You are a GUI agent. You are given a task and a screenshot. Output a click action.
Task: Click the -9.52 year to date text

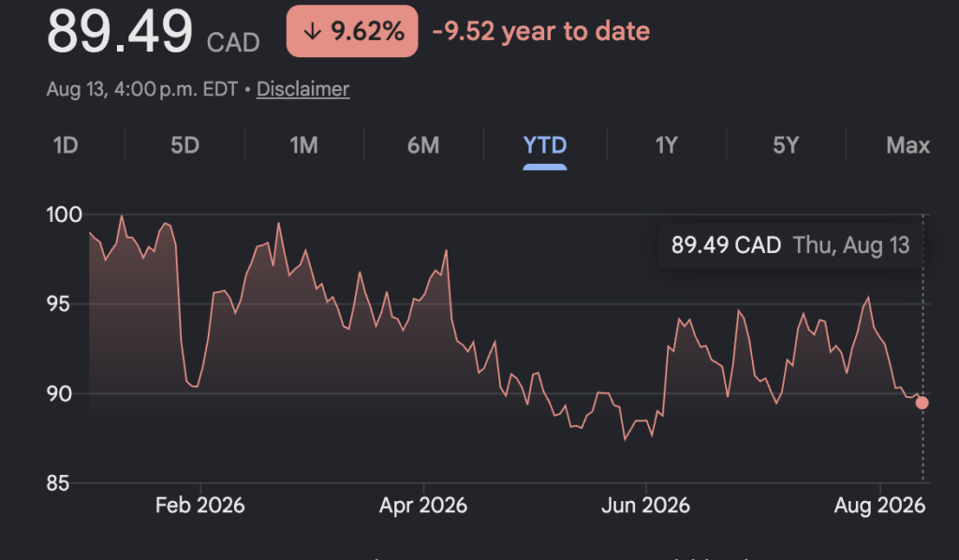click(541, 31)
